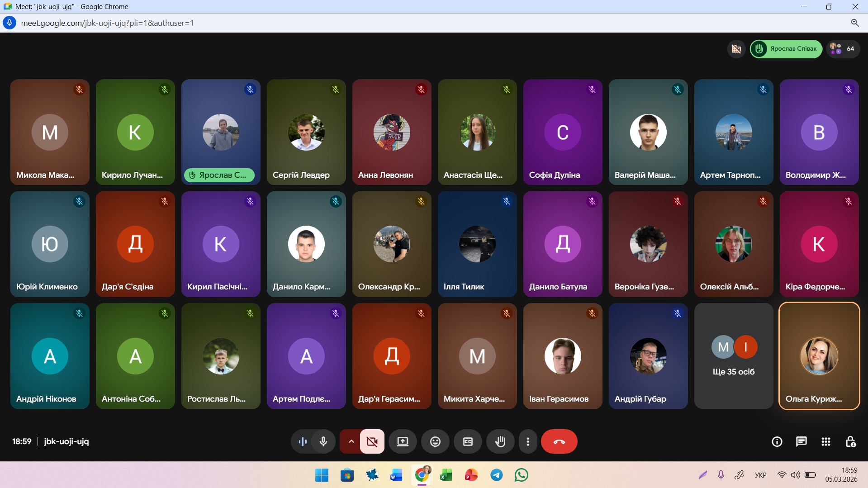This screenshot has width=868, height=488.
Task: Open more options three-dot menu
Action: pyautogui.click(x=527, y=441)
